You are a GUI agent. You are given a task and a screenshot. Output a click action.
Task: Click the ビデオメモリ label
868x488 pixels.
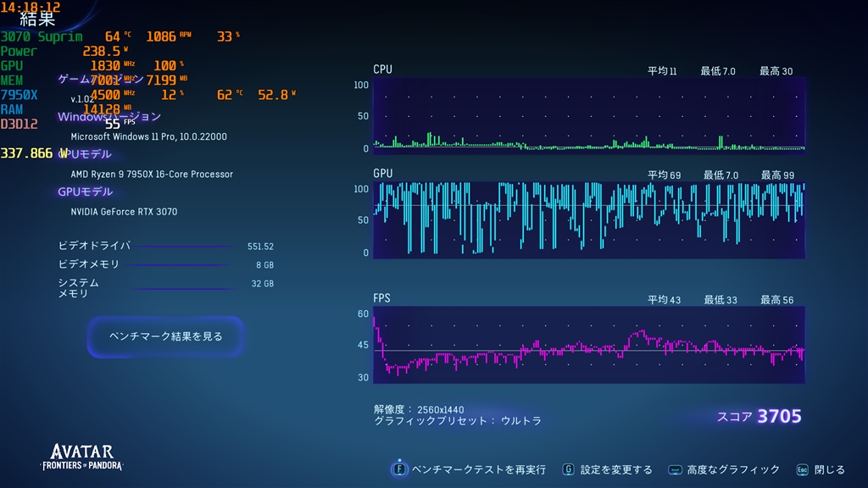tap(88, 264)
